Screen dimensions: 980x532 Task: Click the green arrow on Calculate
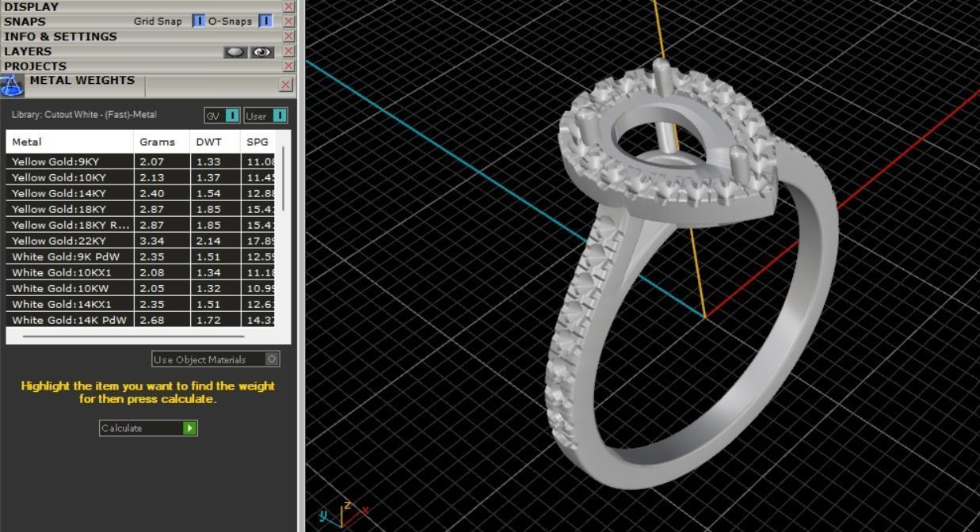coord(189,428)
